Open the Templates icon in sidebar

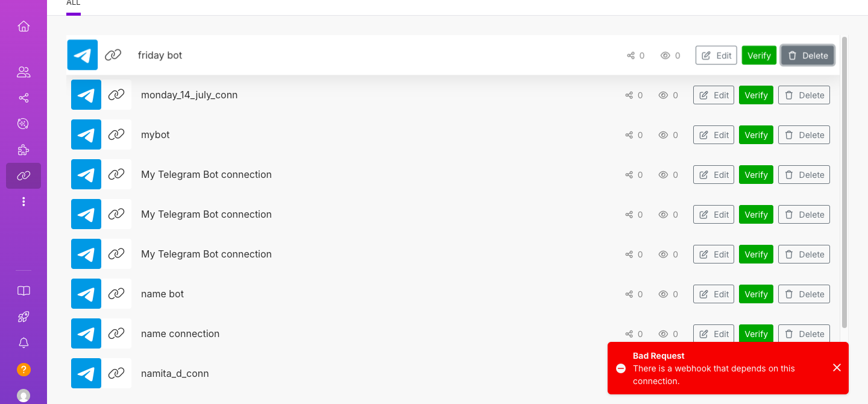click(x=24, y=124)
